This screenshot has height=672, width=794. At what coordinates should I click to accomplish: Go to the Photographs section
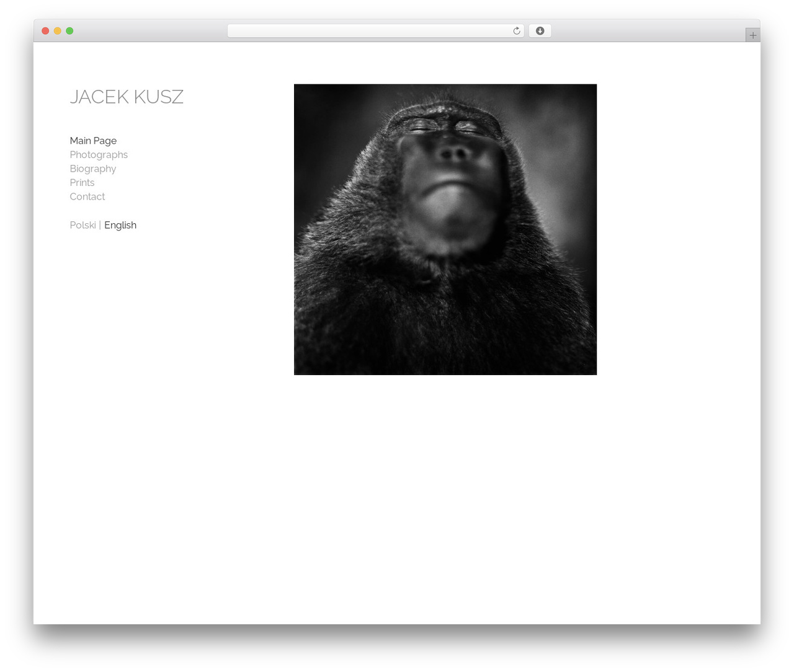point(99,155)
